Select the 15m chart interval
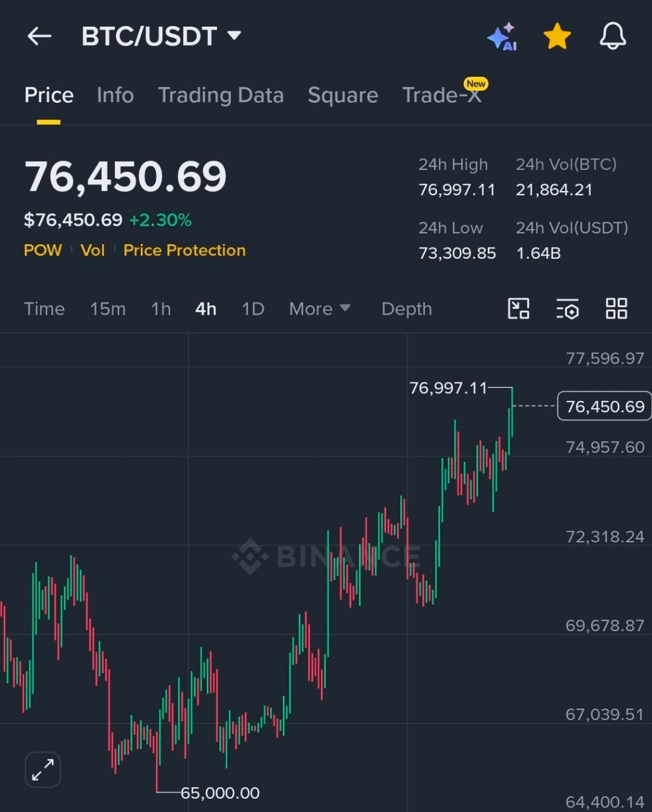Viewport: 652px width, 812px height. click(108, 309)
